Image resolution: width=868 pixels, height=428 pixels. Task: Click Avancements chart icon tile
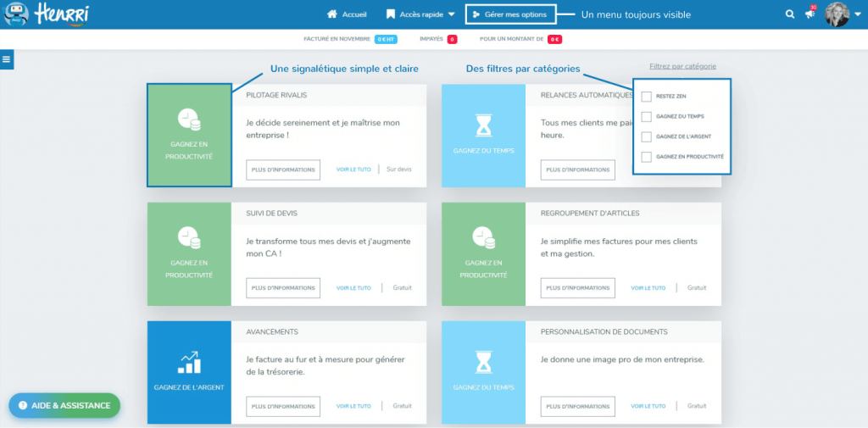pos(189,373)
